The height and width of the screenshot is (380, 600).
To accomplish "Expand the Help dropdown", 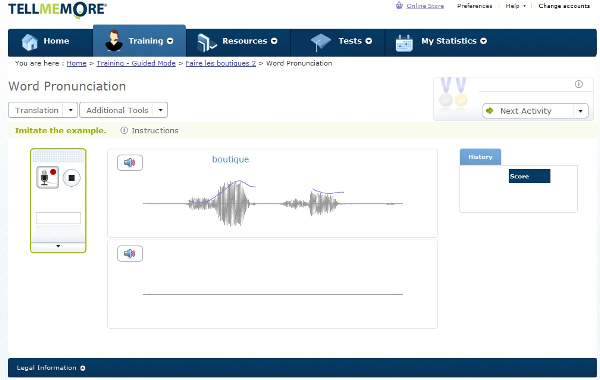I will [x=515, y=6].
